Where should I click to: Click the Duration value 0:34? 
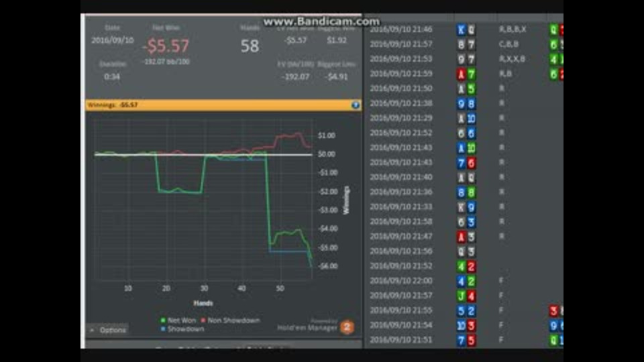(x=112, y=76)
